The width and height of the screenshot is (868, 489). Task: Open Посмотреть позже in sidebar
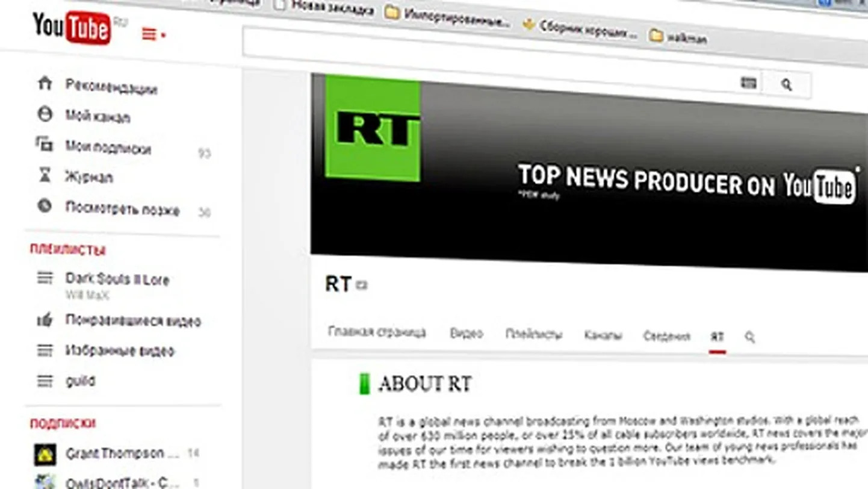click(123, 209)
